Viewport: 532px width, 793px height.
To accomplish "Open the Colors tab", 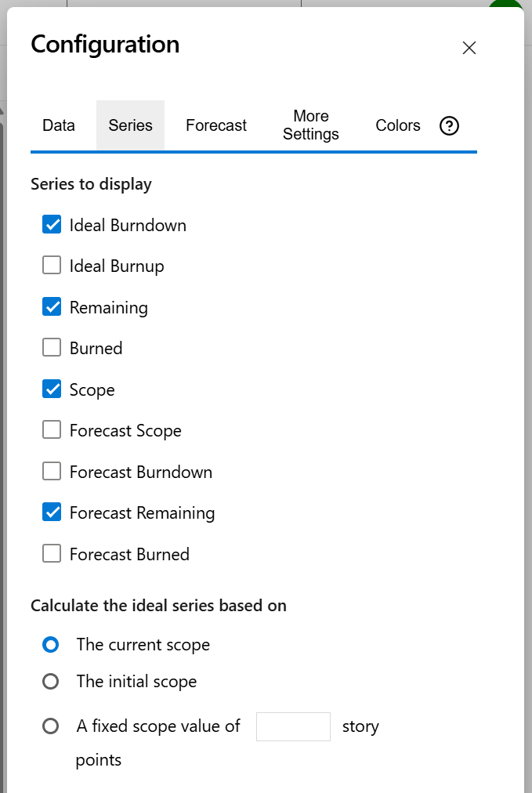I will tap(397, 125).
